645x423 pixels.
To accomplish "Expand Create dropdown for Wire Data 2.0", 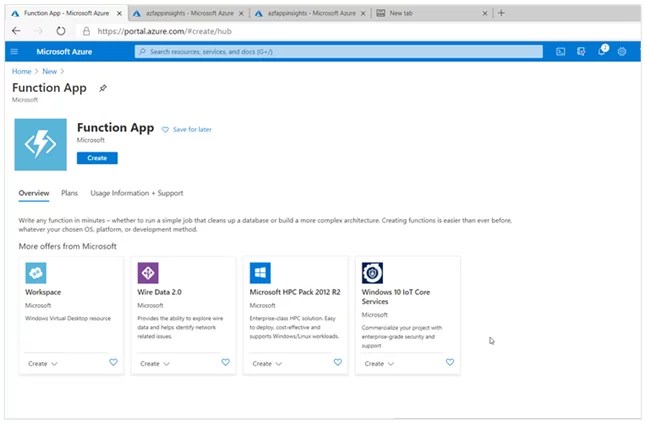I will coord(155,364).
